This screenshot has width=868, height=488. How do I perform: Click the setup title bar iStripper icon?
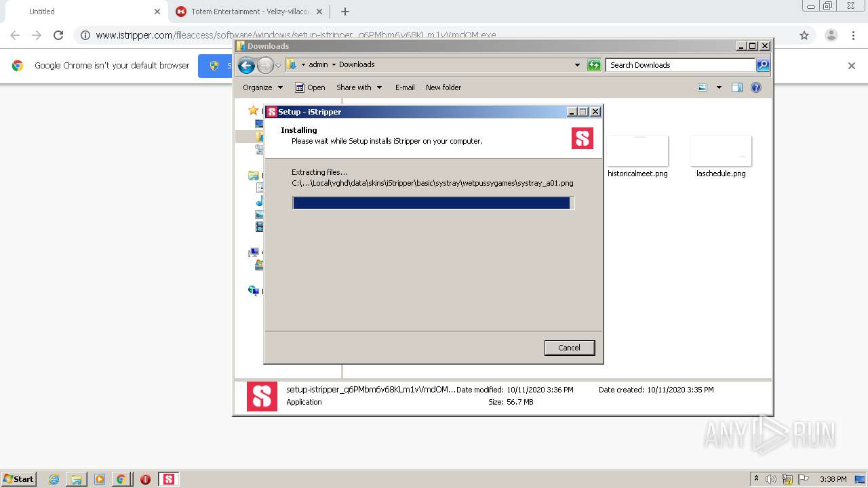[272, 112]
